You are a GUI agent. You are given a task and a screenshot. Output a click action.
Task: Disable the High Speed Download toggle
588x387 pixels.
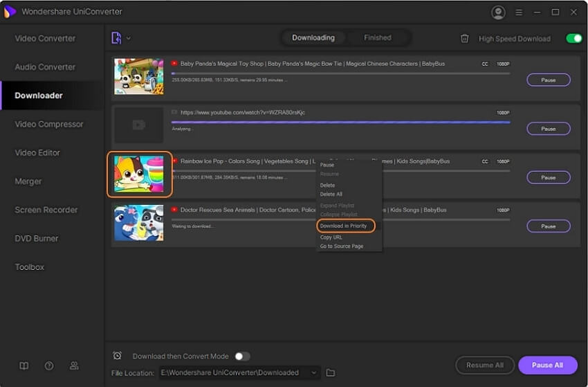tap(573, 39)
